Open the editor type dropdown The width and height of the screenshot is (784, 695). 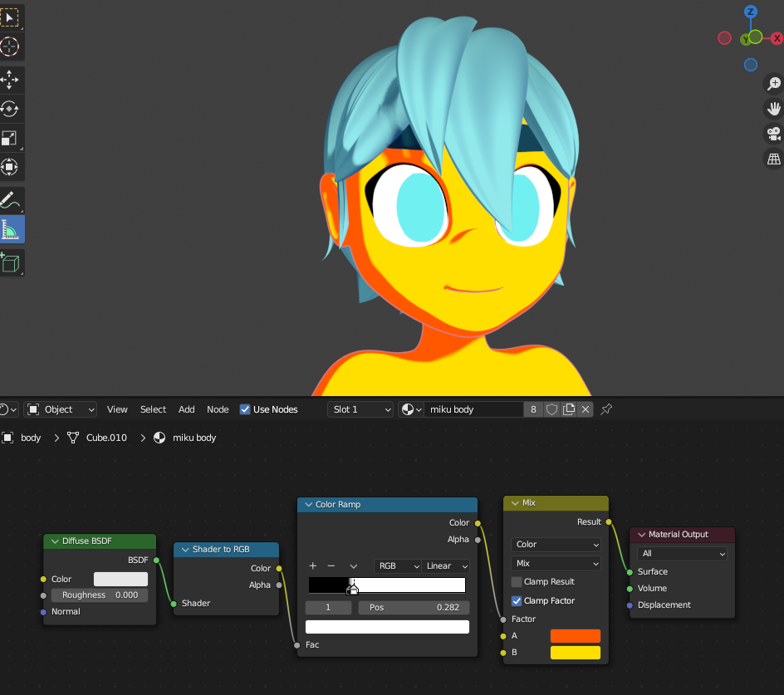8,409
